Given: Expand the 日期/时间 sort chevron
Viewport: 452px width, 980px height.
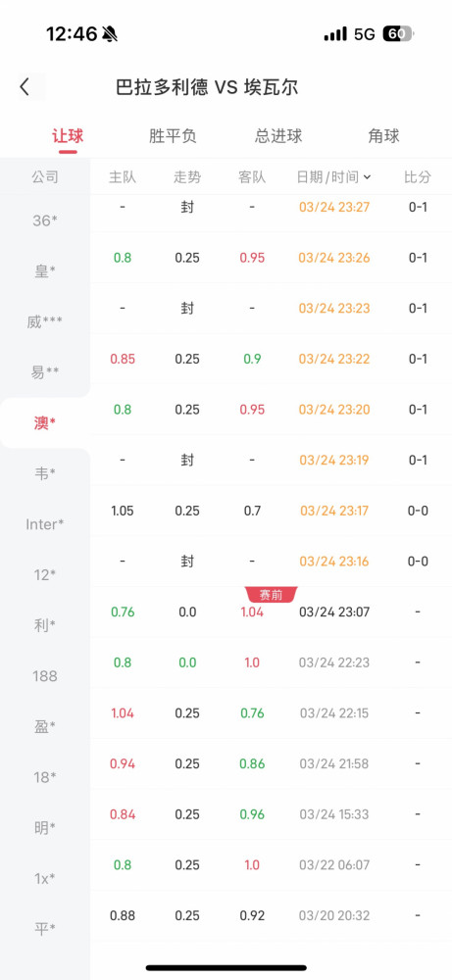Looking at the screenshot, I should [x=367, y=177].
